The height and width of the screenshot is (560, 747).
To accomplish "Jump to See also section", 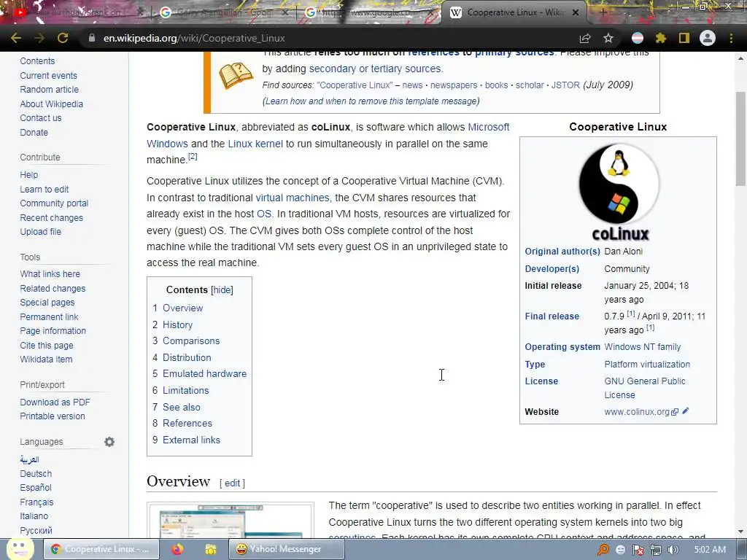I will click(x=182, y=407).
